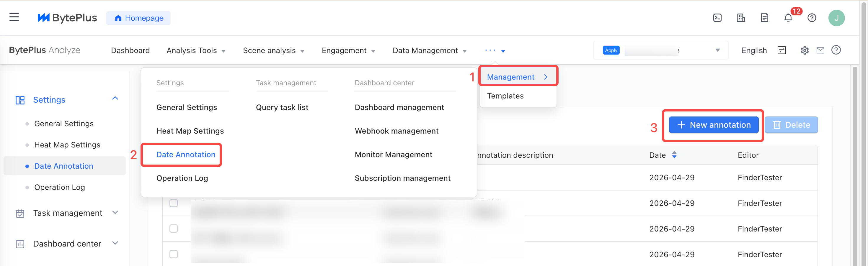This screenshot has height=266, width=868.
Task: Click the BytePlus logo
Action: tap(67, 18)
